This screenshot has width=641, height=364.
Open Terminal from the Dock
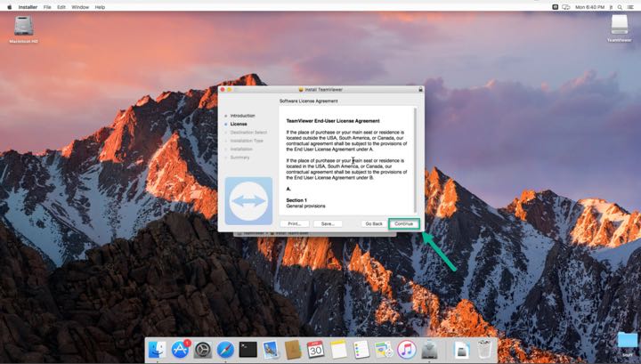point(247,350)
